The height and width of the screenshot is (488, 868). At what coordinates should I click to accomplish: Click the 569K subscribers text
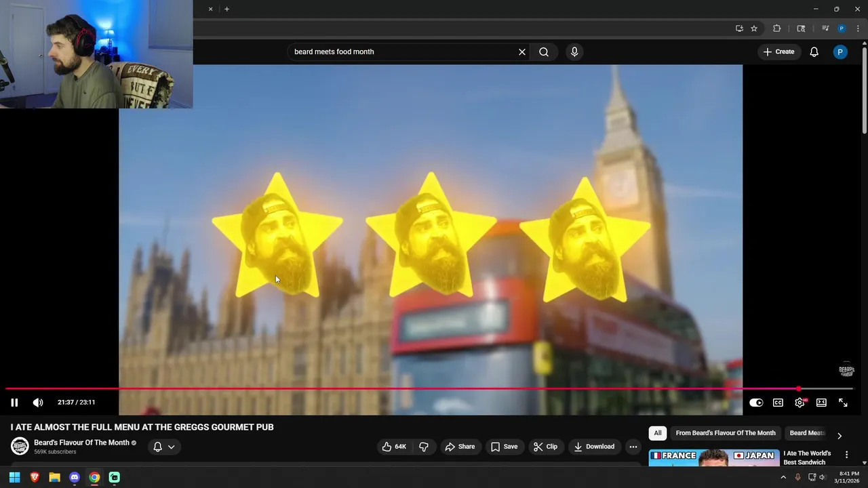55,452
